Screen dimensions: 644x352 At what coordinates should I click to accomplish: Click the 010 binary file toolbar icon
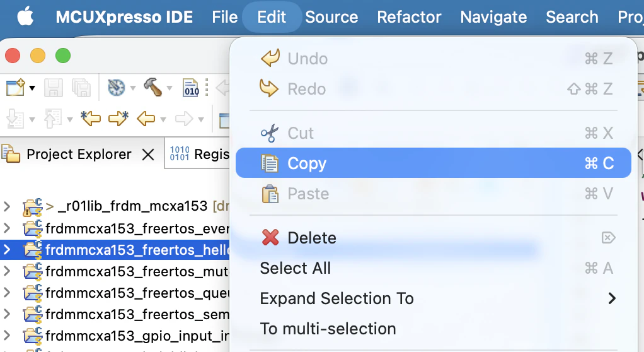190,88
